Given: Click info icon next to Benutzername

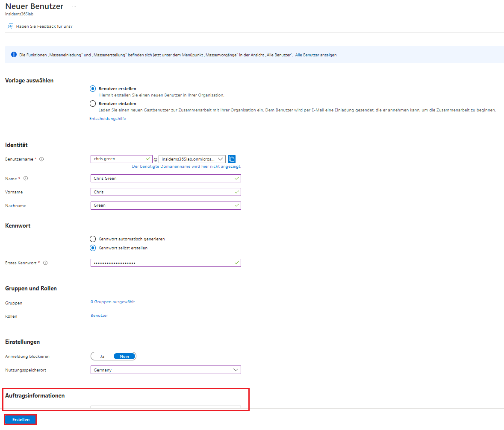Looking at the screenshot, I should pos(41,159).
